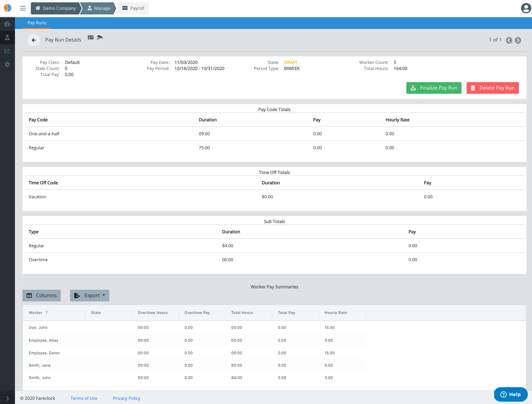Go to next pay run chevron
532x404 pixels.
[518, 40]
